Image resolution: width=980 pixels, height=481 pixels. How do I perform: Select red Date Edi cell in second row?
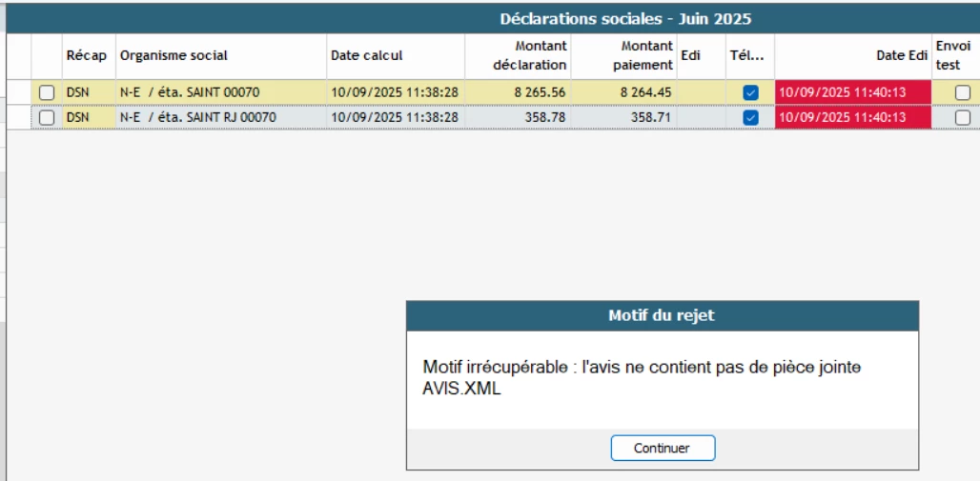point(852,117)
